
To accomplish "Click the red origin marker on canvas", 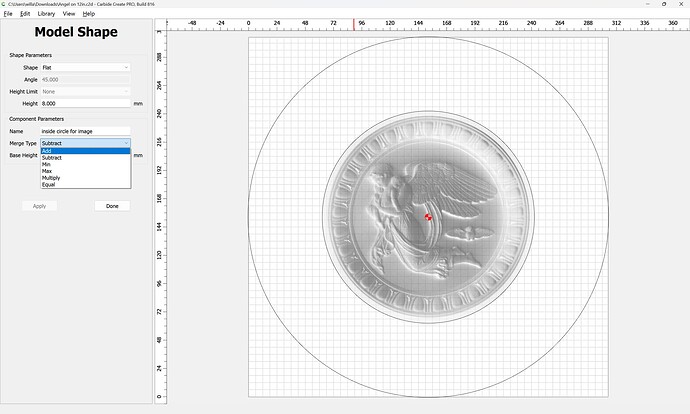I will [428, 217].
